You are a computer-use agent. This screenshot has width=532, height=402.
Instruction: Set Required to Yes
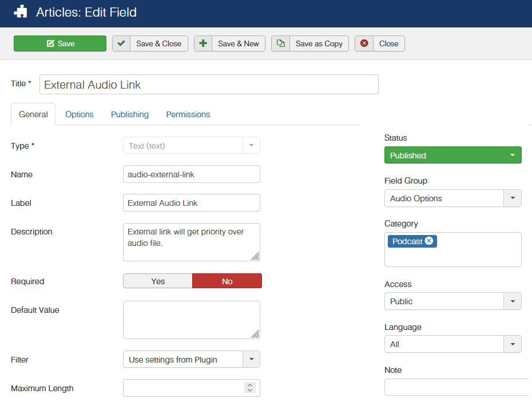point(158,281)
